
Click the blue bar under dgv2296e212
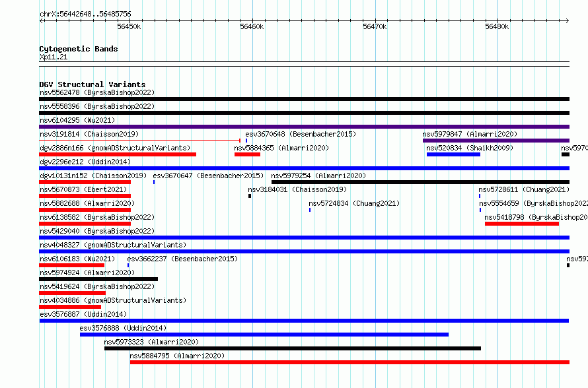point(304,168)
